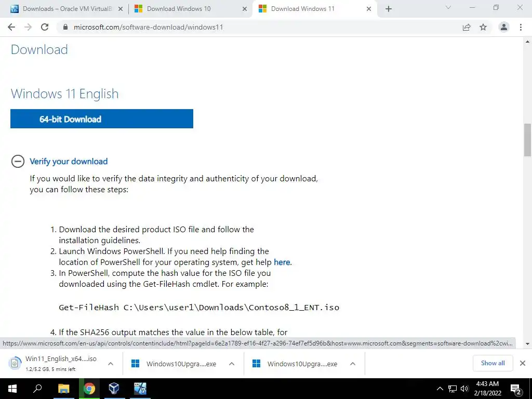Open a new tab with the plus button
Viewport: 532px width, 399px height.
point(389,9)
